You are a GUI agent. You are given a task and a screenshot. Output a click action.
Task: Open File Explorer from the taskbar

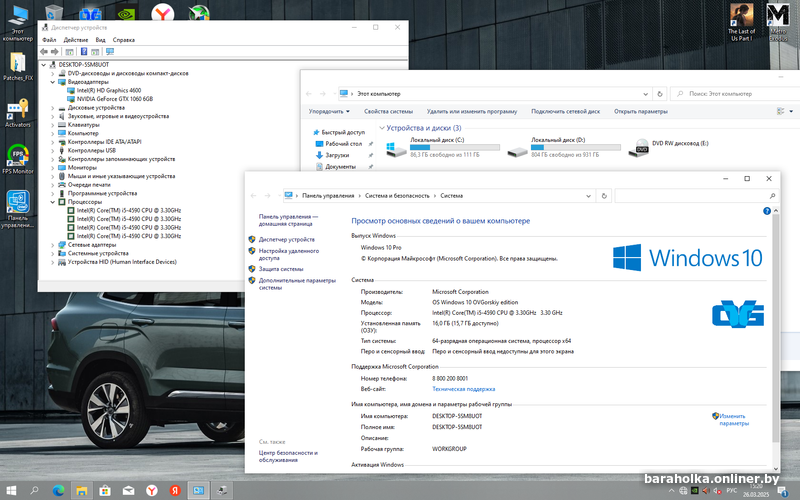coord(82,490)
